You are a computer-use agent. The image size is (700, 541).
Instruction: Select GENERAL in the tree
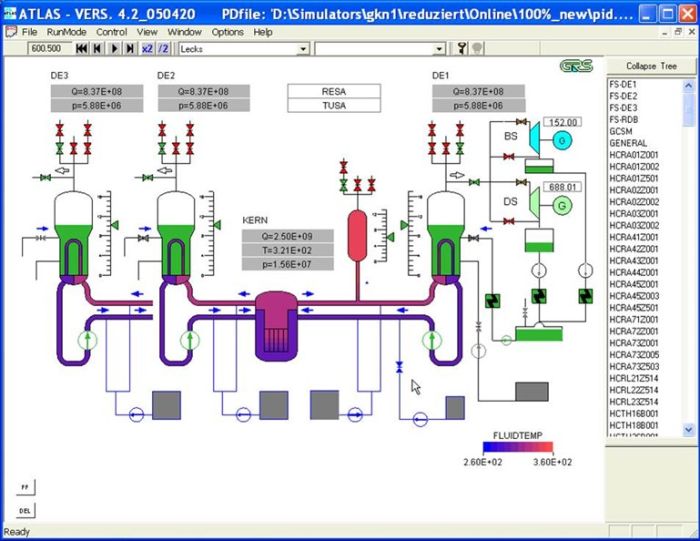[628, 143]
